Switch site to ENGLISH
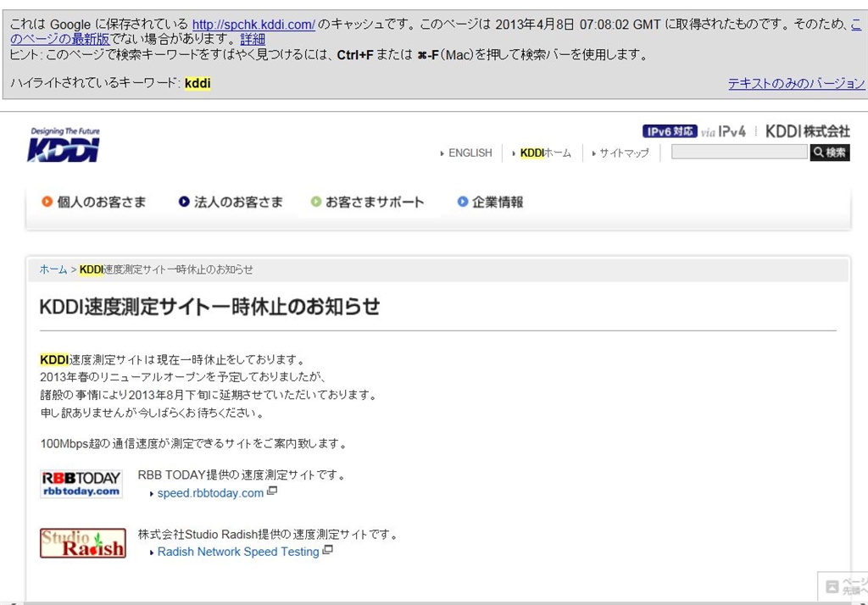868x605 pixels. pos(470,153)
